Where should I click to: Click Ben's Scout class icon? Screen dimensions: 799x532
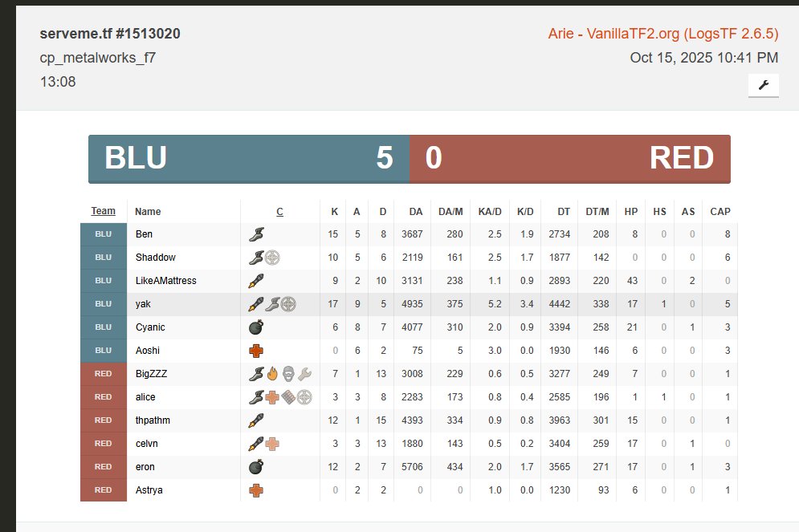point(256,234)
